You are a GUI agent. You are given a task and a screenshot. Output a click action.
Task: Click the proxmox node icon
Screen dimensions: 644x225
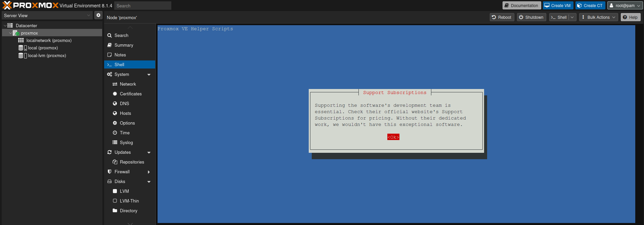point(16,33)
